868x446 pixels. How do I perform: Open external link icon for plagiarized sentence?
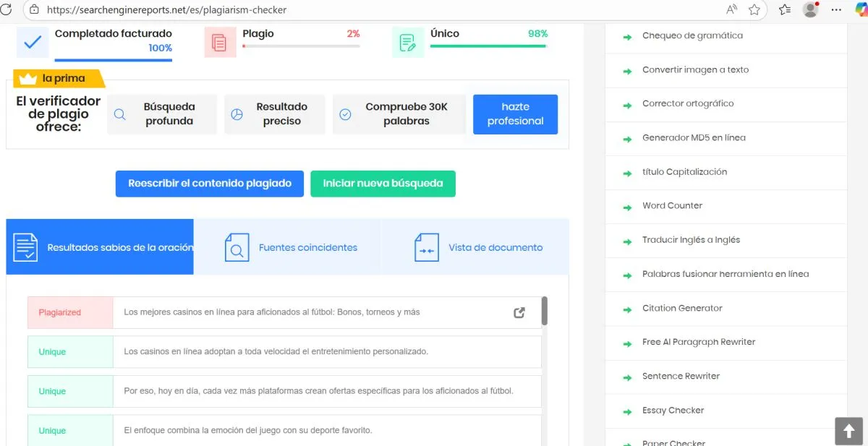pos(519,312)
